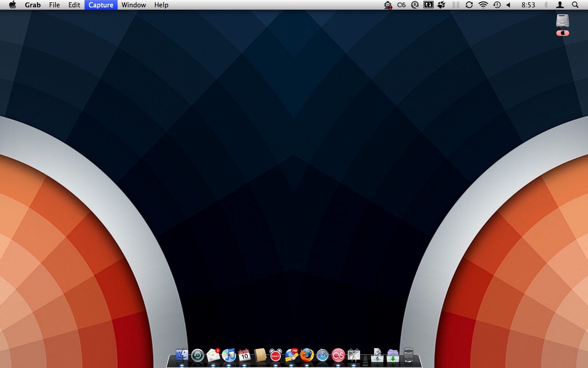The width and height of the screenshot is (588, 368).
Task: Open the Time Machine menu bar icon
Action: (497, 5)
